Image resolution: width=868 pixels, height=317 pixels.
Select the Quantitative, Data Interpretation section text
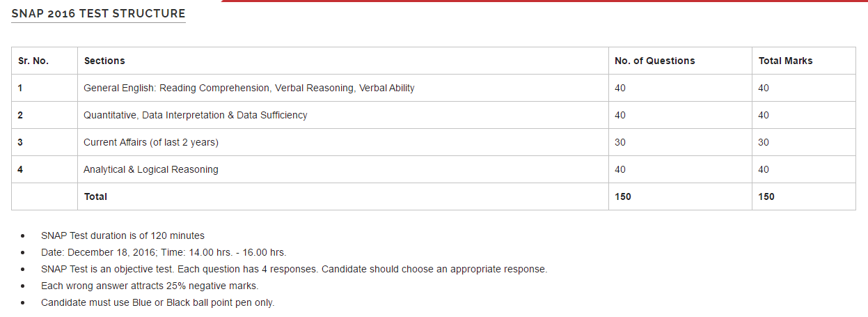click(195, 115)
